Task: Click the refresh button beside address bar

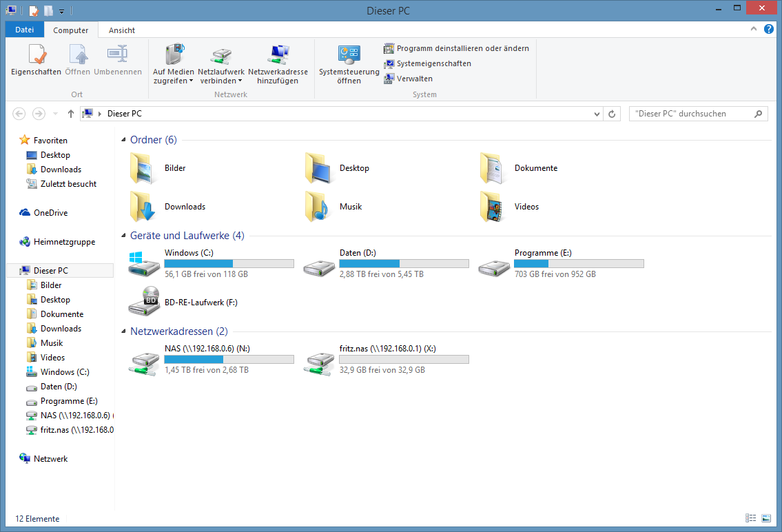Action: (612, 114)
